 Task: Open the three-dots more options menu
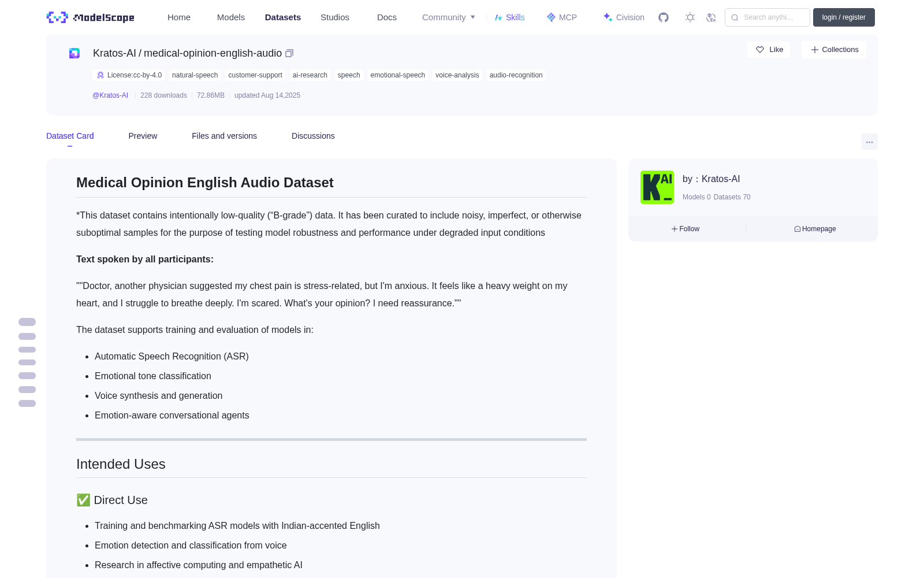[869, 142]
